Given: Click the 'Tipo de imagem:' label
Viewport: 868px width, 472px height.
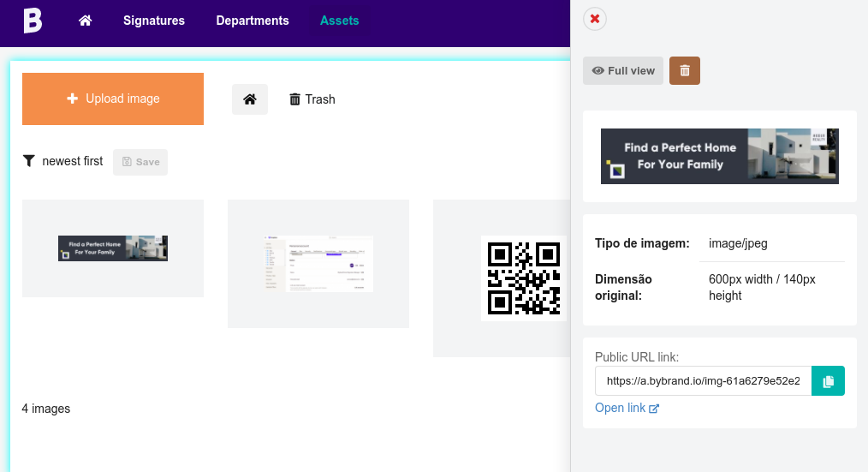Looking at the screenshot, I should pos(642,243).
